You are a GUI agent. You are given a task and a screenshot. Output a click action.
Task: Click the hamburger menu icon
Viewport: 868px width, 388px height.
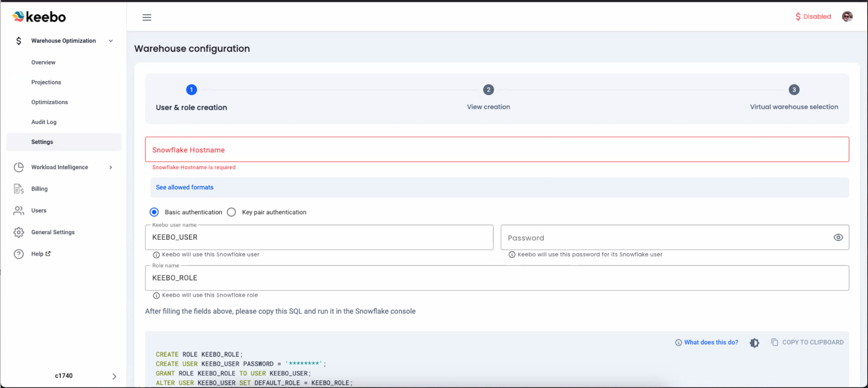[x=147, y=17]
